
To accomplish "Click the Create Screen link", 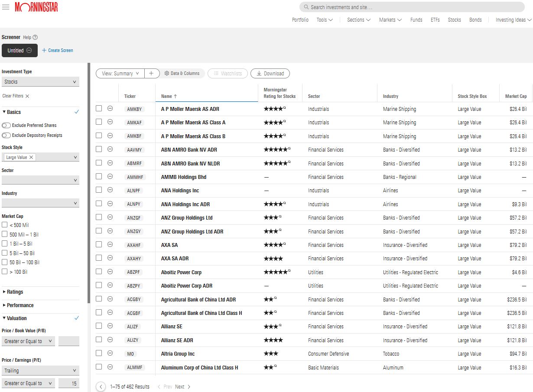I will coord(58,50).
